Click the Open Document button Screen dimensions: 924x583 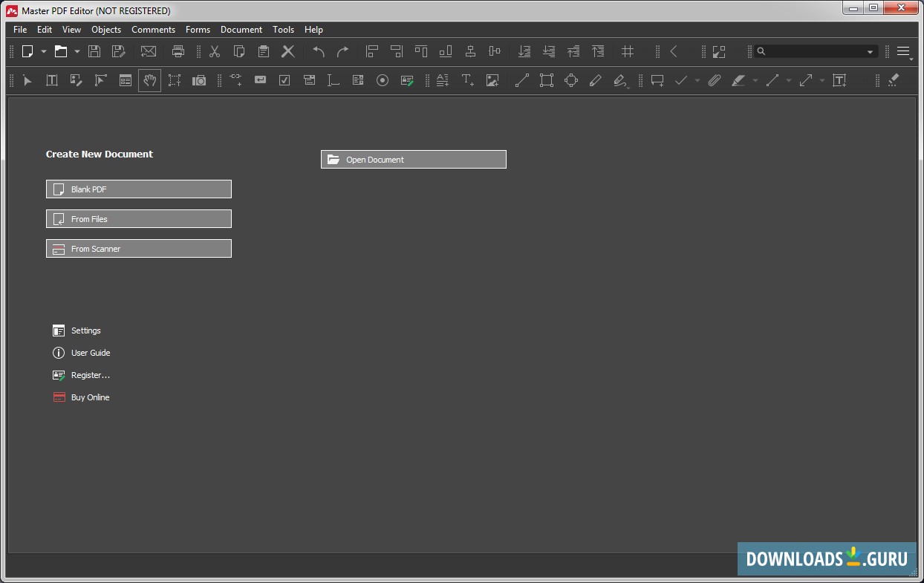pyautogui.click(x=414, y=160)
